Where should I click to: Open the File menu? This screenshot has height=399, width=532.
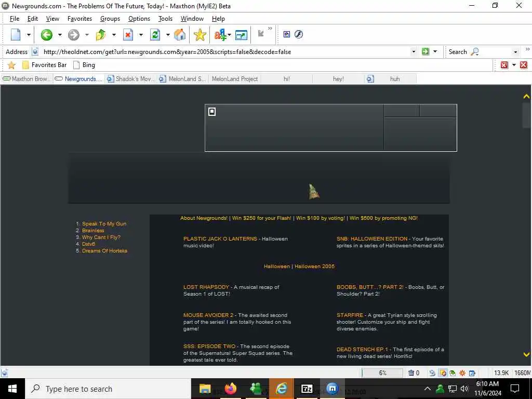click(15, 19)
